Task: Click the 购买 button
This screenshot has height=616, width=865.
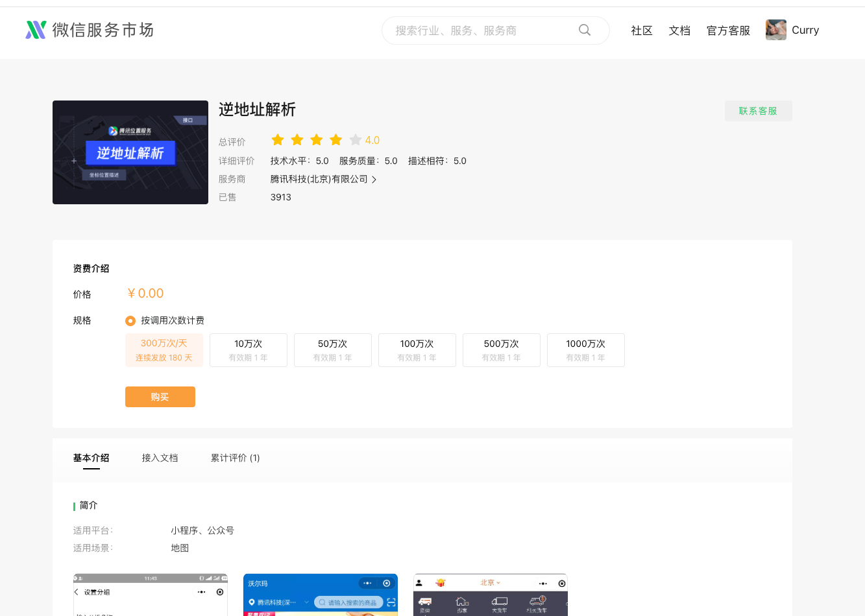Action: click(160, 397)
